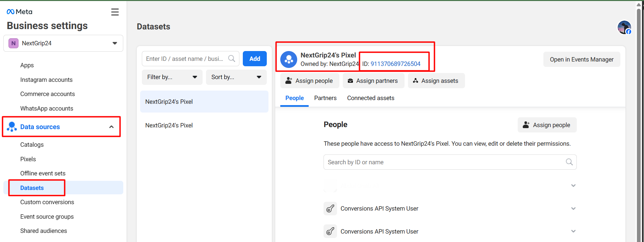644x242 pixels.
Task: Click Open in Events Manager button
Action: click(582, 59)
